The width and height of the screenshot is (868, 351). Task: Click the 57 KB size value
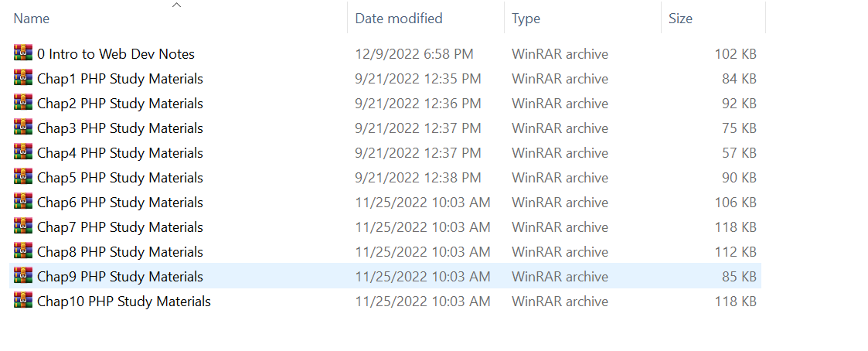pyautogui.click(x=739, y=153)
